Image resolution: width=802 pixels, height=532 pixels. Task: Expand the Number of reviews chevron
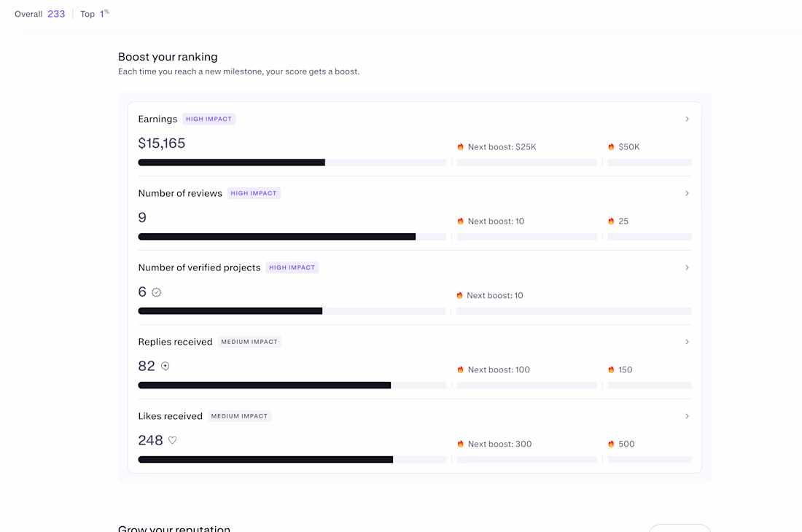pos(687,193)
